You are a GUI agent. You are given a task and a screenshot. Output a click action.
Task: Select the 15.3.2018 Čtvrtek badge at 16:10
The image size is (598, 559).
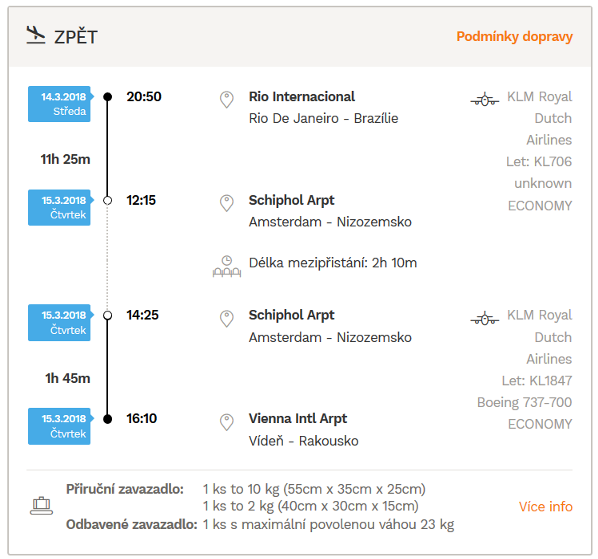60,426
